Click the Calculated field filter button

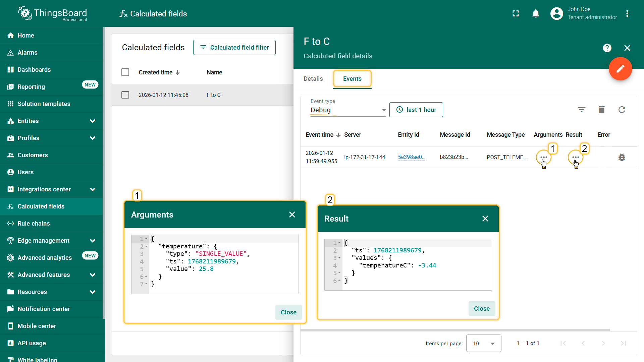pyautogui.click(x=234, y=48)
